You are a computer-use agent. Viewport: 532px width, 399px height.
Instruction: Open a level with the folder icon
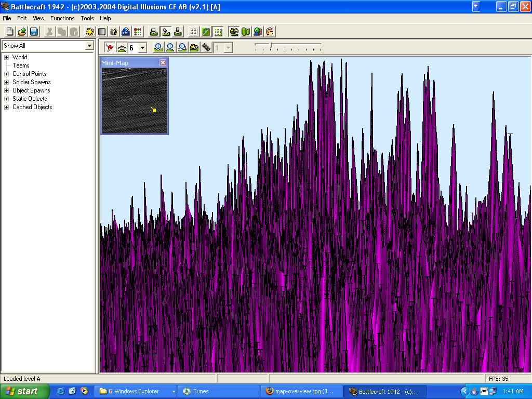pyautogui.click(x=22, y=32)
